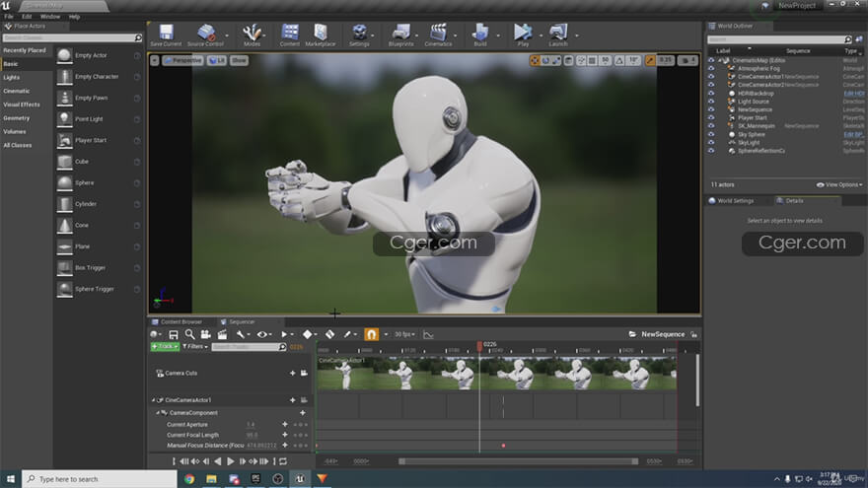Click the Sequencer key diamond icon
868x488 pixels.
pos(307,334)
